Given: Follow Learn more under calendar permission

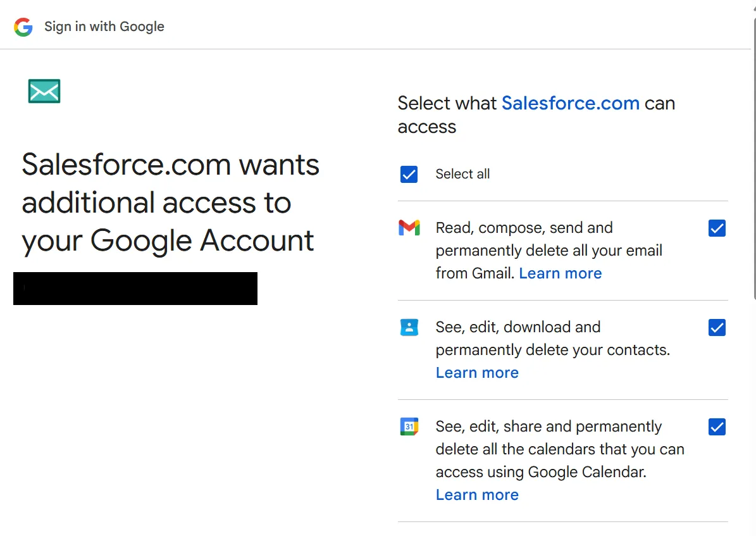Looking at the screenshot, I should click(477, 495).
